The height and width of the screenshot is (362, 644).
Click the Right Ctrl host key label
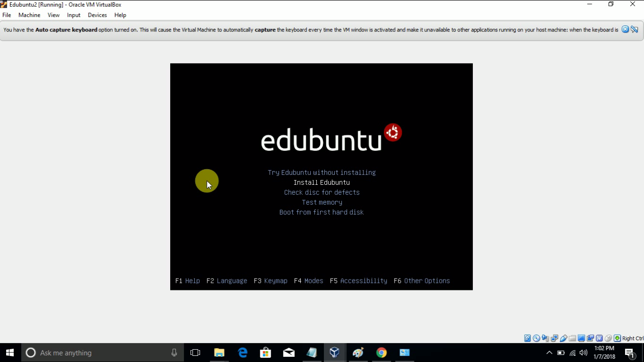(x=633, y=338)
